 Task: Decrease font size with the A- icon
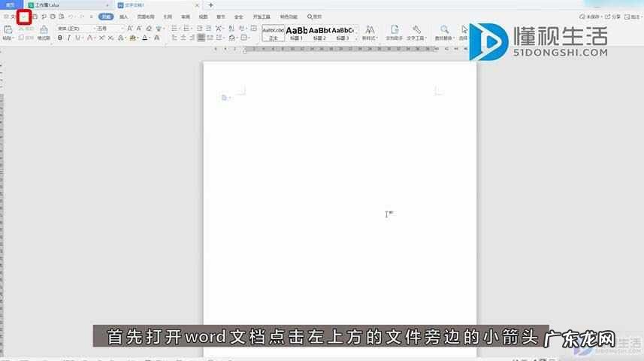139,29
